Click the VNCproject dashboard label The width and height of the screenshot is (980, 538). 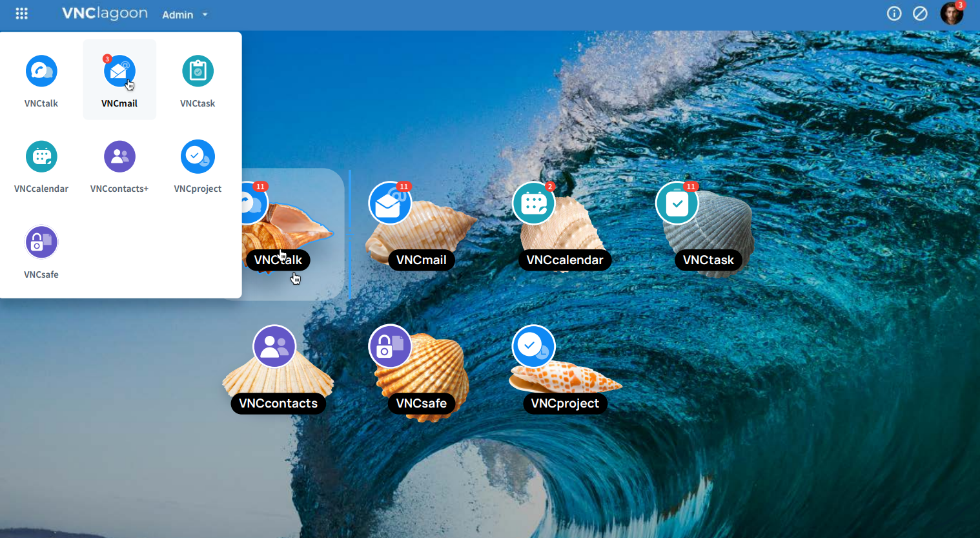565,404
